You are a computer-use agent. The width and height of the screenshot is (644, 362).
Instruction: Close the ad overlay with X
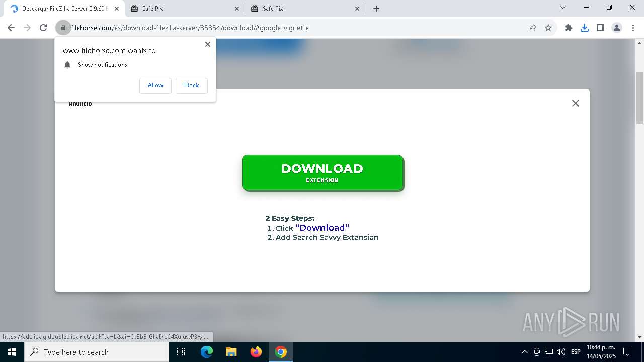pyautogui.click(x=576, y=103)
